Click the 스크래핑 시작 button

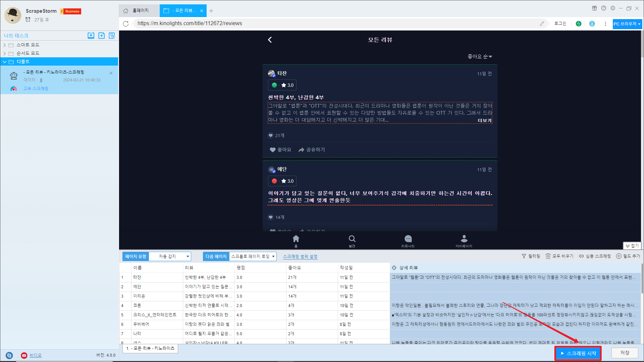point(578,353)
